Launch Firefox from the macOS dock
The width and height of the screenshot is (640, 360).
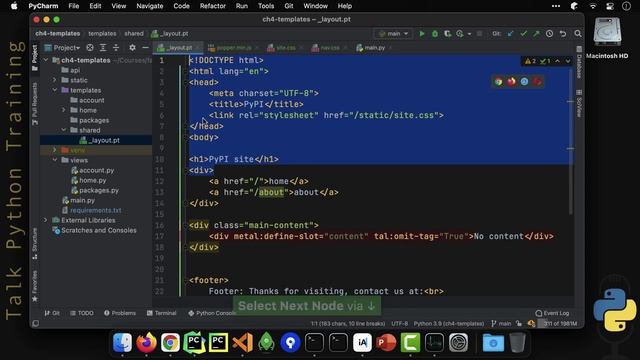click(x=146, y=342)
